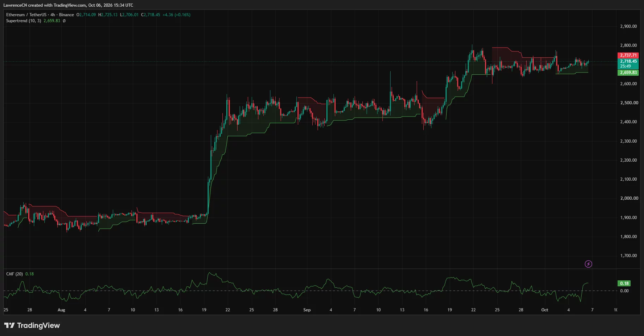Click the closing price C2,718.45 value

tap(151, 15)
